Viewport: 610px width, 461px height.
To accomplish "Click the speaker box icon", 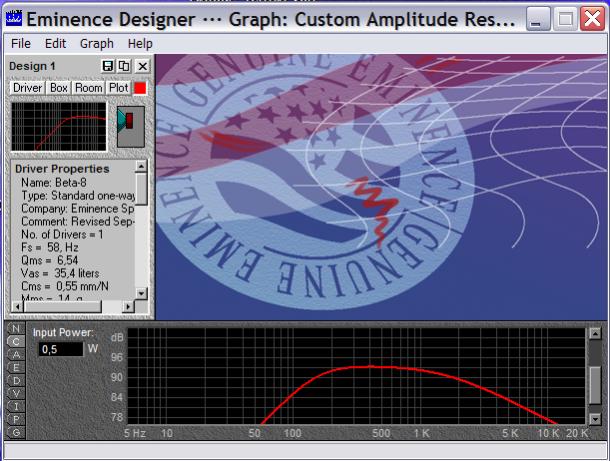I will pos(131,127).
